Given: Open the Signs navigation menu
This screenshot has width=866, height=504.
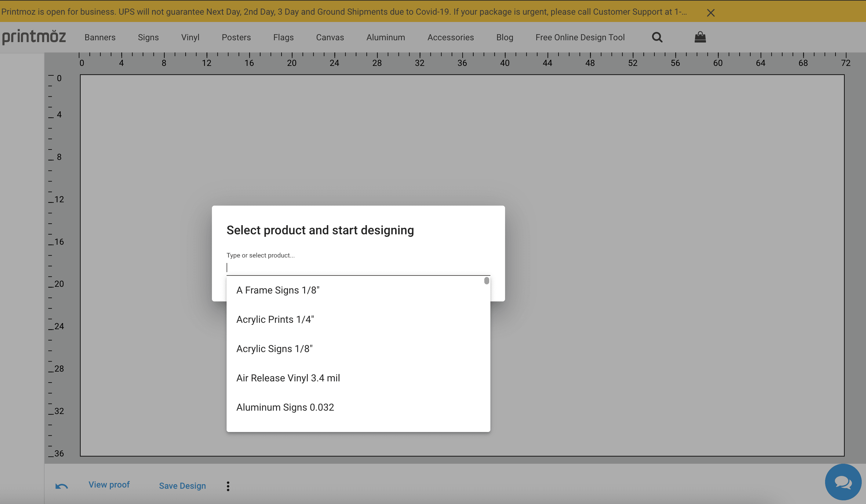Looking at the screenshot, I should (x=148, y=38).
